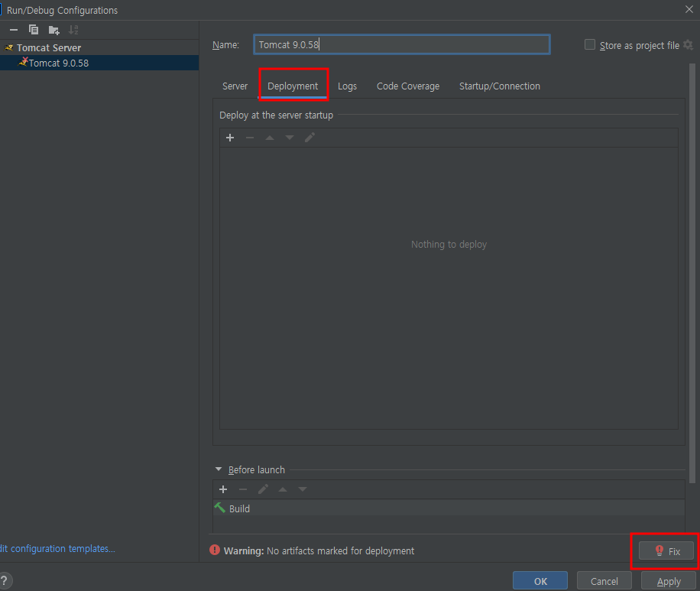700x591 pixels.
Task: Select the Tomcat 9.0.58 configuration
Action: coord(99,63)
